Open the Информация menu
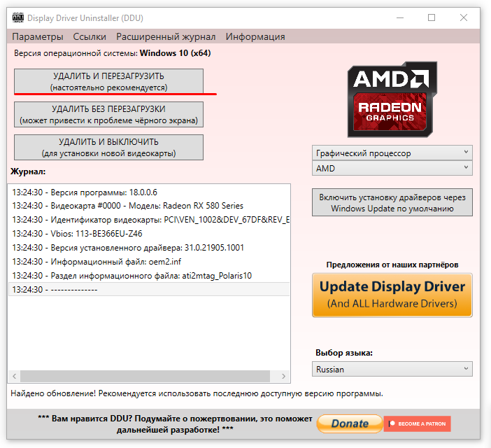The height and width of the screenshot is (448, 491). click(x=255, y=36)
